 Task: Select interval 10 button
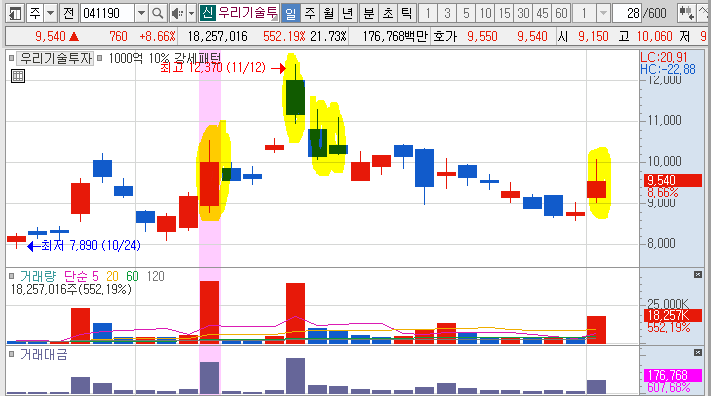(485, 13)
